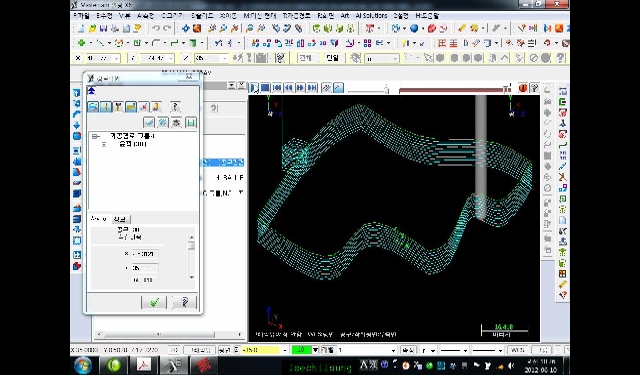Open Z coordinate dropdown in ribbon bar
640x375 pixels.
(224, 58)
